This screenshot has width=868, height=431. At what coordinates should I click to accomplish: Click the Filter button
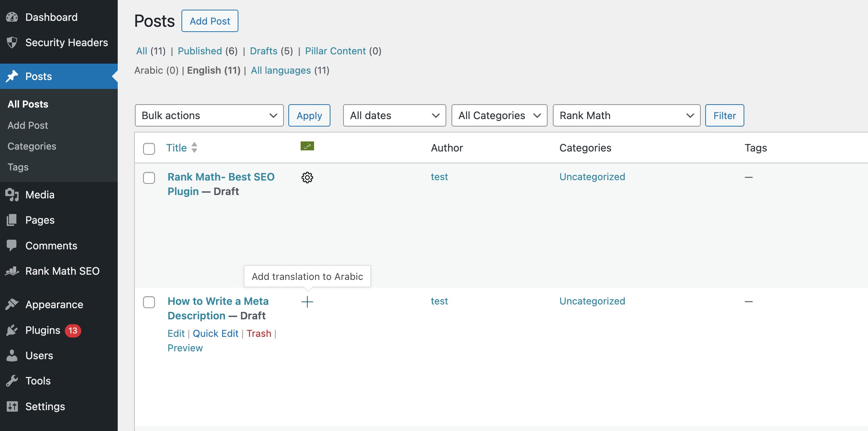pos(725,115)
